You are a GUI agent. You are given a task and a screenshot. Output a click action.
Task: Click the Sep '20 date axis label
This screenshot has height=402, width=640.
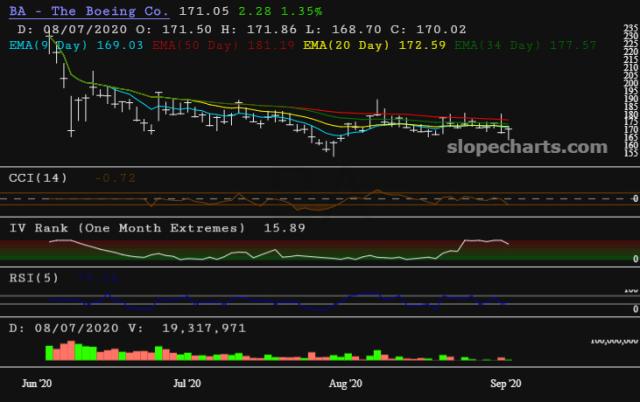(x=503, y=383)
